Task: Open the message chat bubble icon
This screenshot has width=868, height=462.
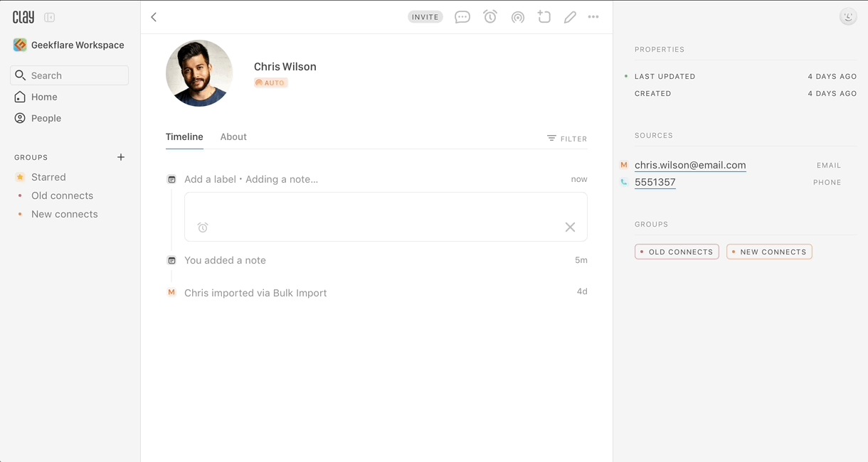Action: pyautogui.click(x=462, y=17)
